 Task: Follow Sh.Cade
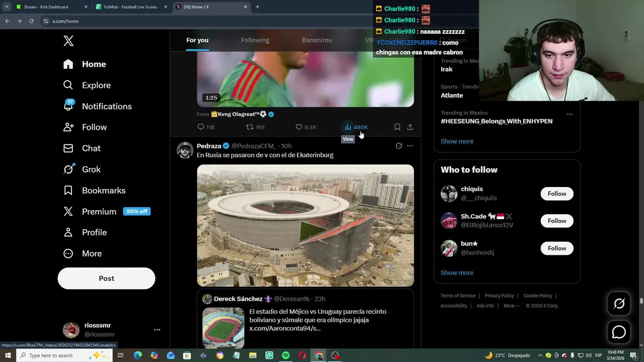557,221
